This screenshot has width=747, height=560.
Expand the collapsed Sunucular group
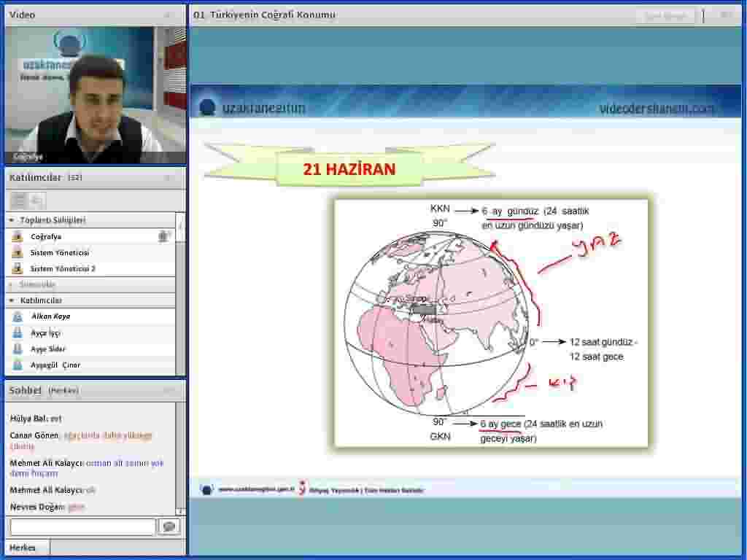(x=12, y=285)
